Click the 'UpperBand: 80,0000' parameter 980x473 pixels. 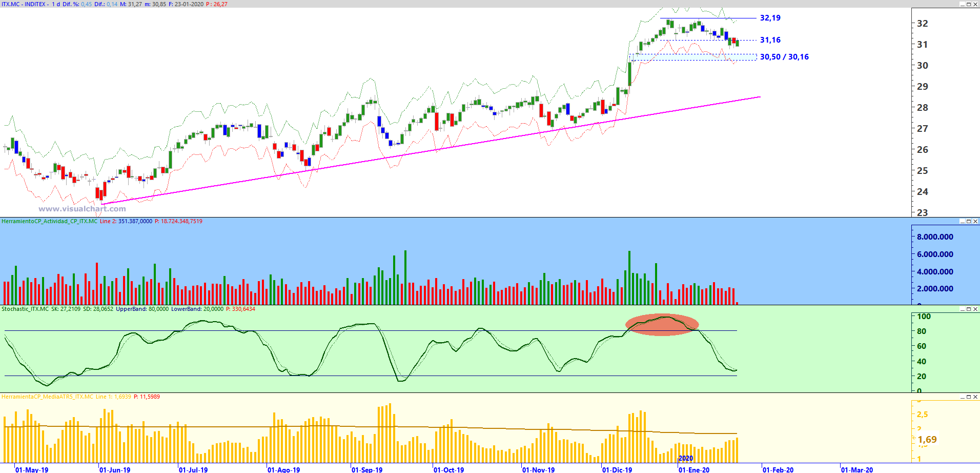pos(142,309)
